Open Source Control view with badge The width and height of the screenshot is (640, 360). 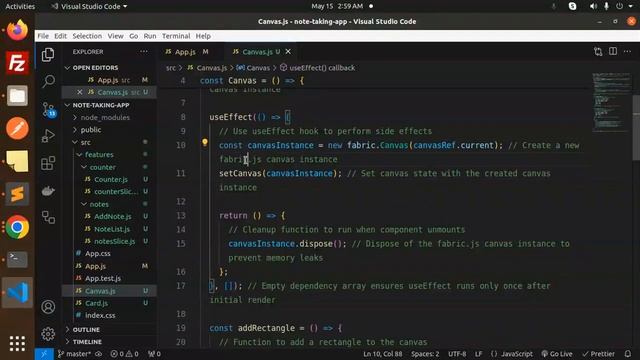[48, 109]
